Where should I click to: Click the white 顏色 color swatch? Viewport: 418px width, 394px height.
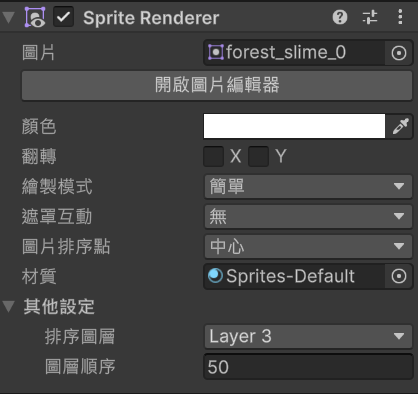click(x=294, y=126)
